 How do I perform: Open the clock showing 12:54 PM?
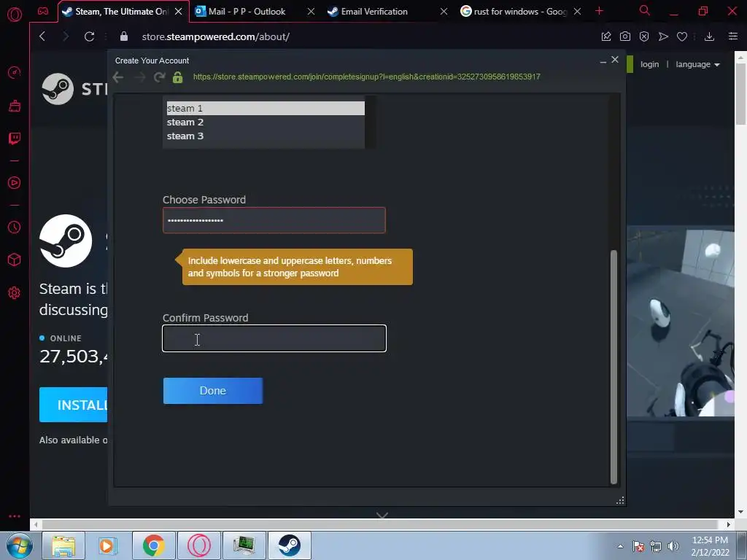[x=710, y=546]
